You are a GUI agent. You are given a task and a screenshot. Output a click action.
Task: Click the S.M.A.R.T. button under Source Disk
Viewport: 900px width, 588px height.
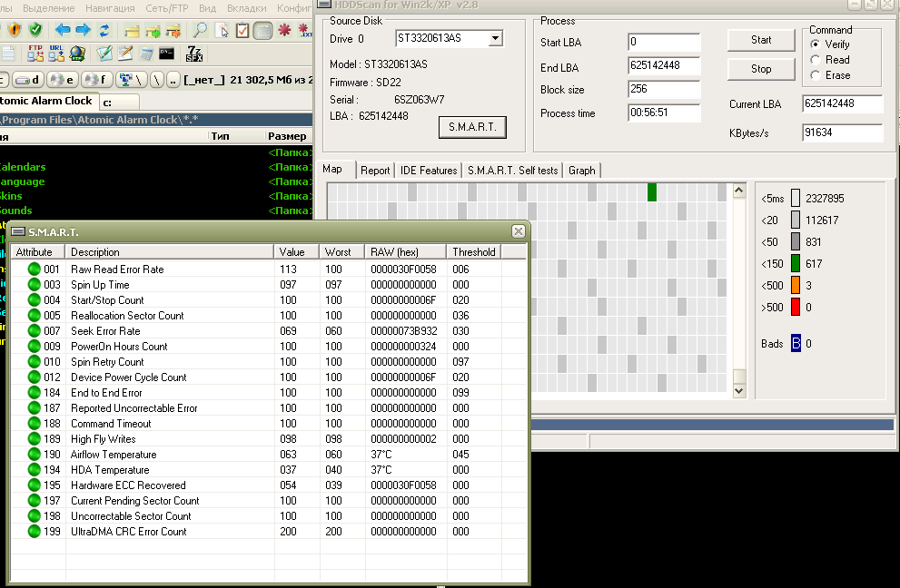point(472,127)
